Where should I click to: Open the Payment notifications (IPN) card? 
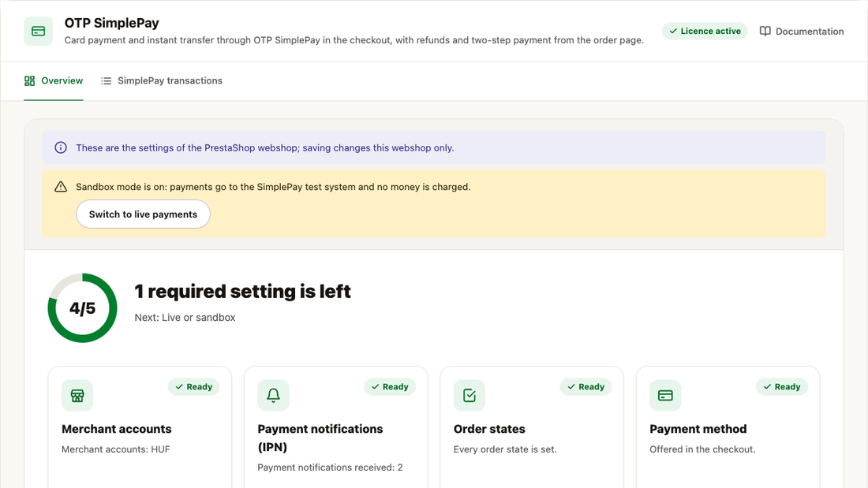pos(336,427)
